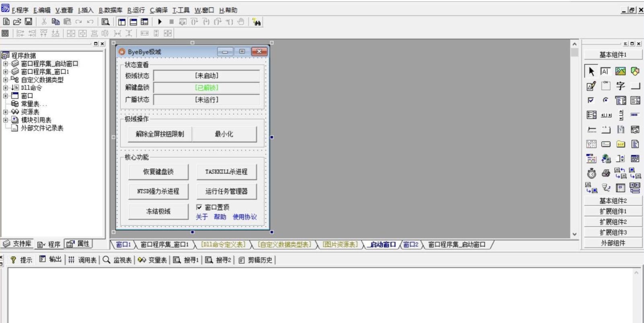The height and width of the screenshot is (323, 644).
Task: Select the progress bar component icon
Action: (x=635, y=115)
